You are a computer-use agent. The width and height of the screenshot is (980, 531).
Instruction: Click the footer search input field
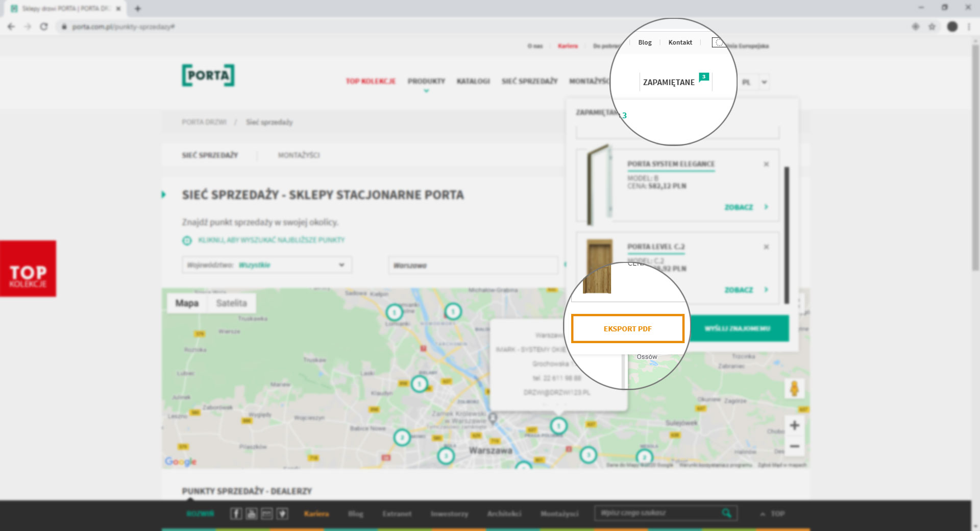pos(658,513)
